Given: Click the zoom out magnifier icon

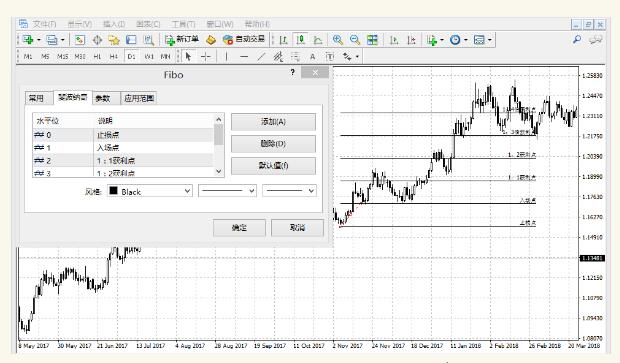Looking at the screenshot, I should pos(355,40).
